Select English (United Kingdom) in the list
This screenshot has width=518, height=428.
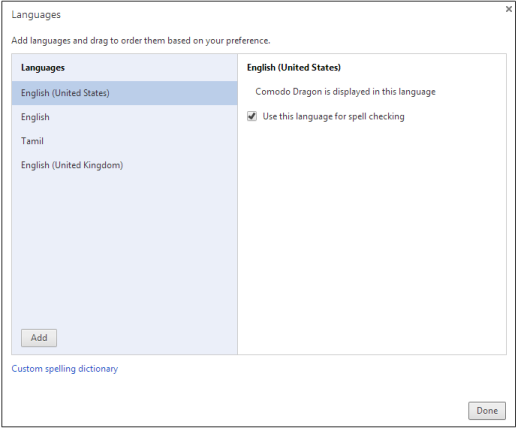[x=124, y=165]
